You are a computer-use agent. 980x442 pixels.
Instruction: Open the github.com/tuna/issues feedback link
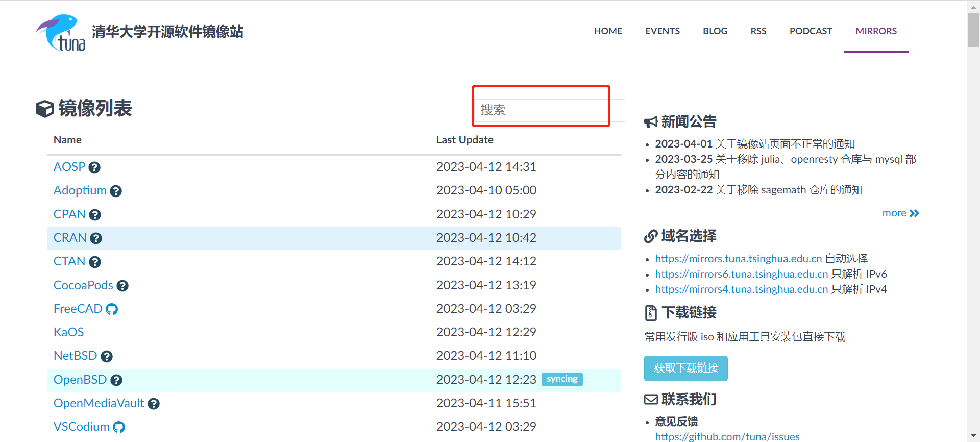pos(727,436)
